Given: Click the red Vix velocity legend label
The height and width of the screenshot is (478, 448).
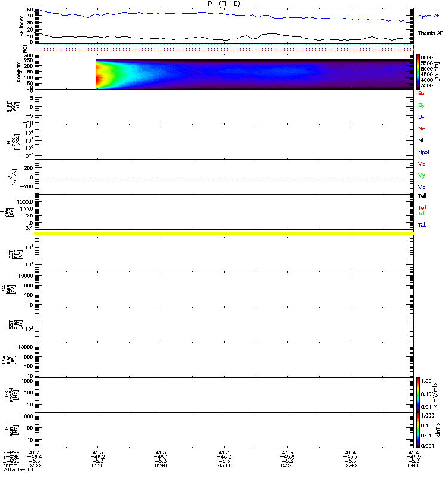Looking at the screenshot, I should tap(422, 164).
